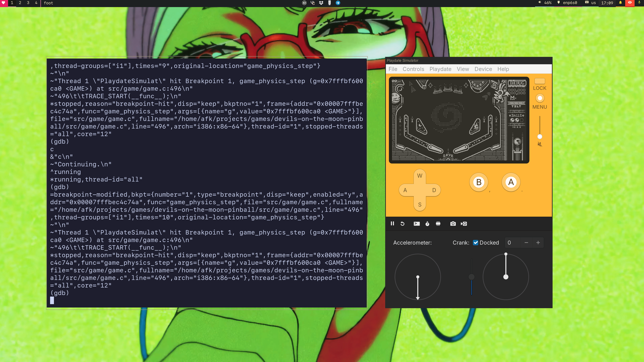The width and height of the screenshot is (644, 362).
Task: Click the muted speaker icon in simulator
Action: pyautogui.click(x=540, y=144)
